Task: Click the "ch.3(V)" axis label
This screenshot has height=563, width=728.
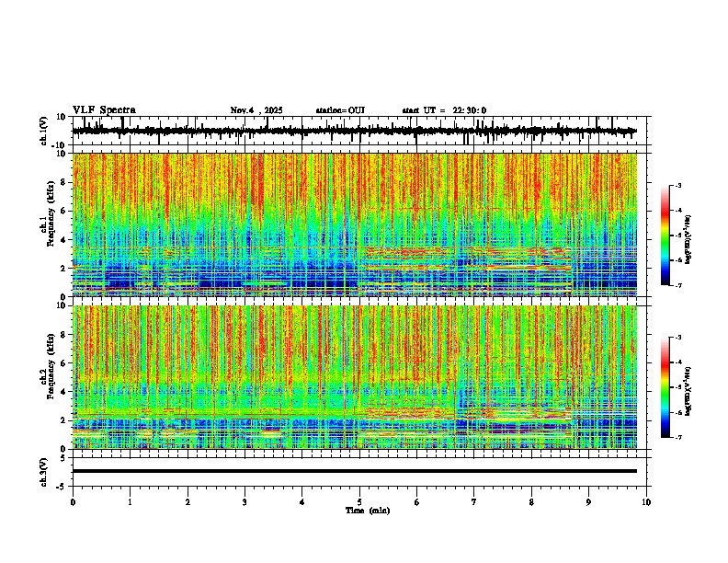Action: tap(44, 472)
